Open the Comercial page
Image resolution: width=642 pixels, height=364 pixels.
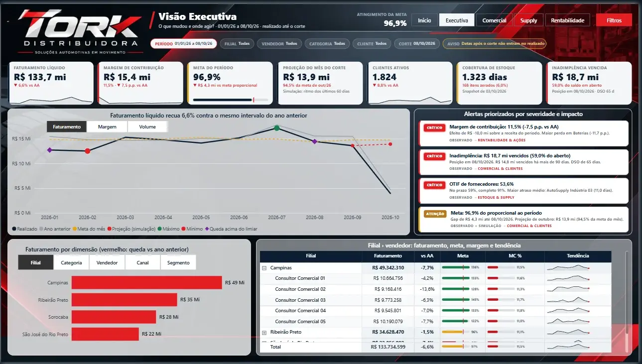coord(494,20)
